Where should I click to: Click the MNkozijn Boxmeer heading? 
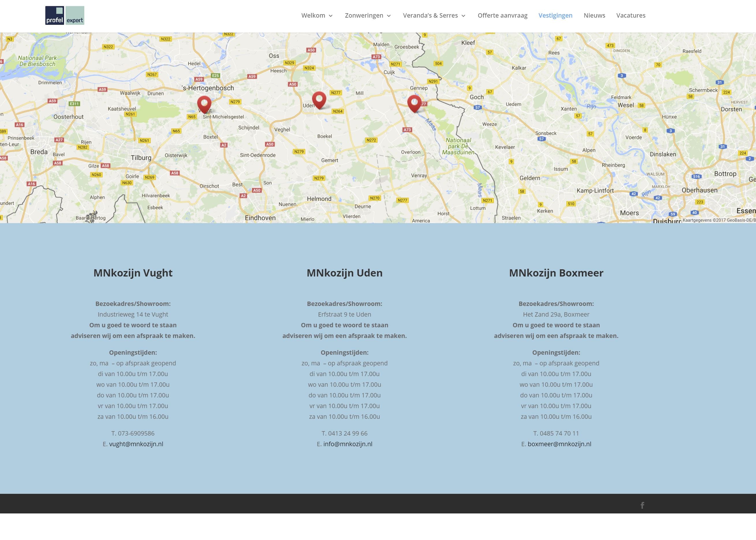pyautogui.click(x=556, y=273)
